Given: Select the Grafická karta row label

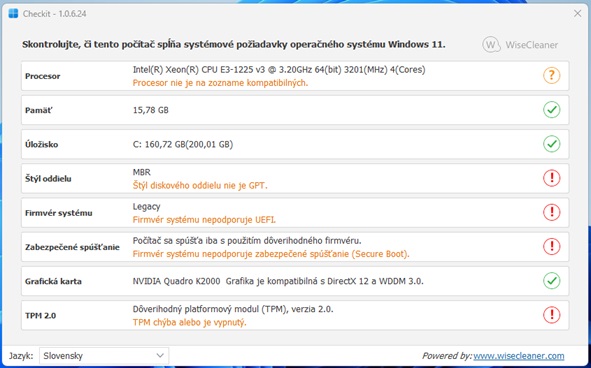Looking at the screenshot, I should (53, 281).
